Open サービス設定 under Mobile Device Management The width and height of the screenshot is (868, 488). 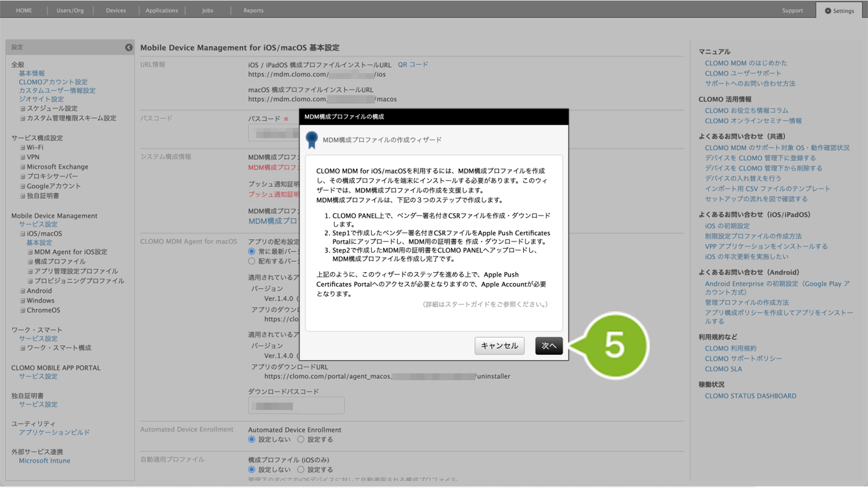38,224
